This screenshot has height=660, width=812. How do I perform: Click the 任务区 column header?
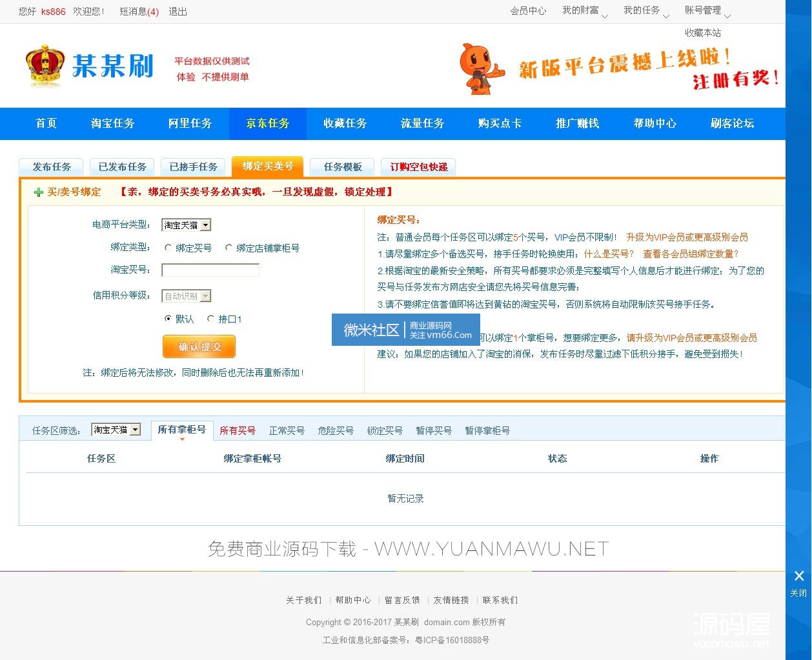pyautogui.click(x=101, y=459)
